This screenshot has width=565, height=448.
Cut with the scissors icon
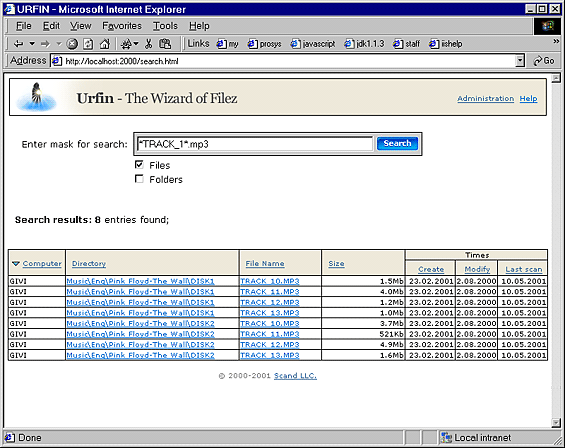click(148, 44)
